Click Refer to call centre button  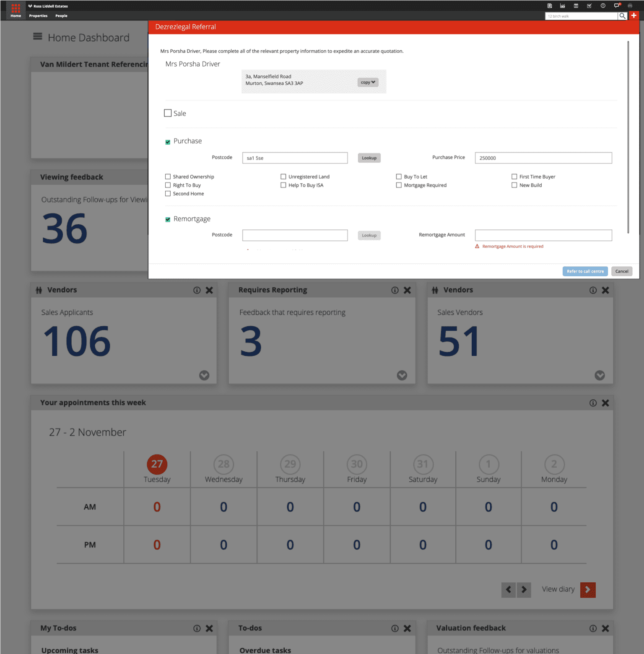(x=585, y=271)
